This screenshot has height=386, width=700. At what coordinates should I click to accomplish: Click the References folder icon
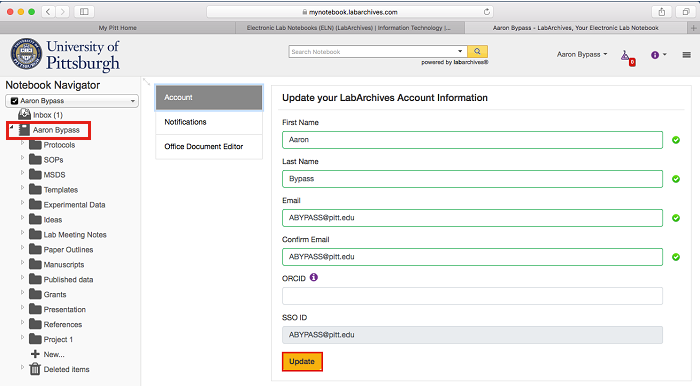[35, 324]
